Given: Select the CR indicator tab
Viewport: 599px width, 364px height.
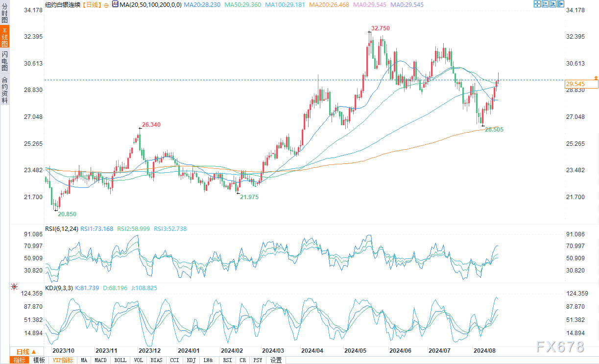Looking at the screenshot, I should (x=243, y=360).
